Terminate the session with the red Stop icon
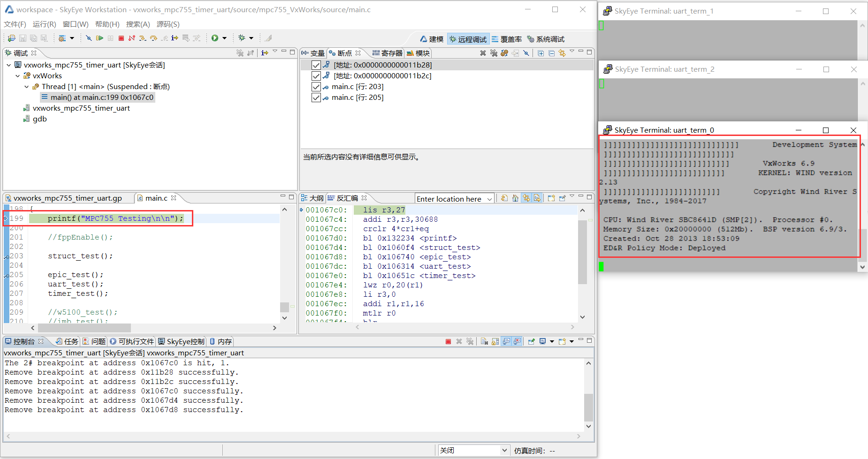This screenshot has width=868, height=459. [x=121, y=38]
